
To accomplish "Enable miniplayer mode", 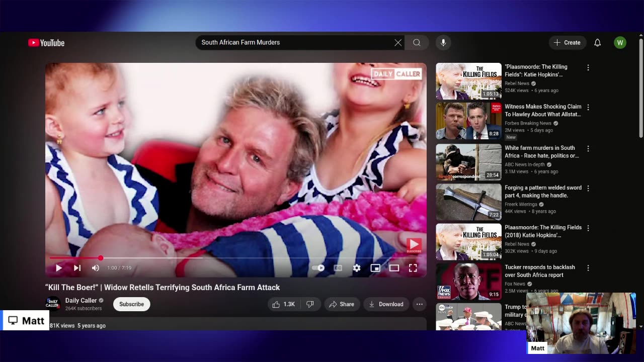I will tap(375, 268).
